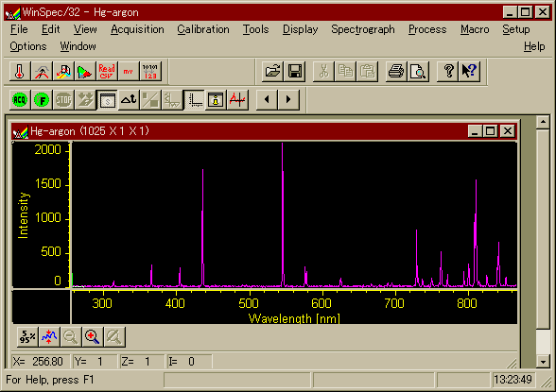This screenshot has height=392, width=556.
Task: Click the red zoom-in magnifier icon
Action: click(x=93, y=336)
